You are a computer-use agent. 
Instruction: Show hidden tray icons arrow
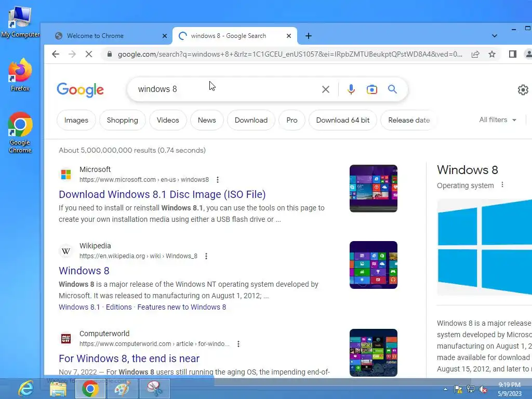445,389
